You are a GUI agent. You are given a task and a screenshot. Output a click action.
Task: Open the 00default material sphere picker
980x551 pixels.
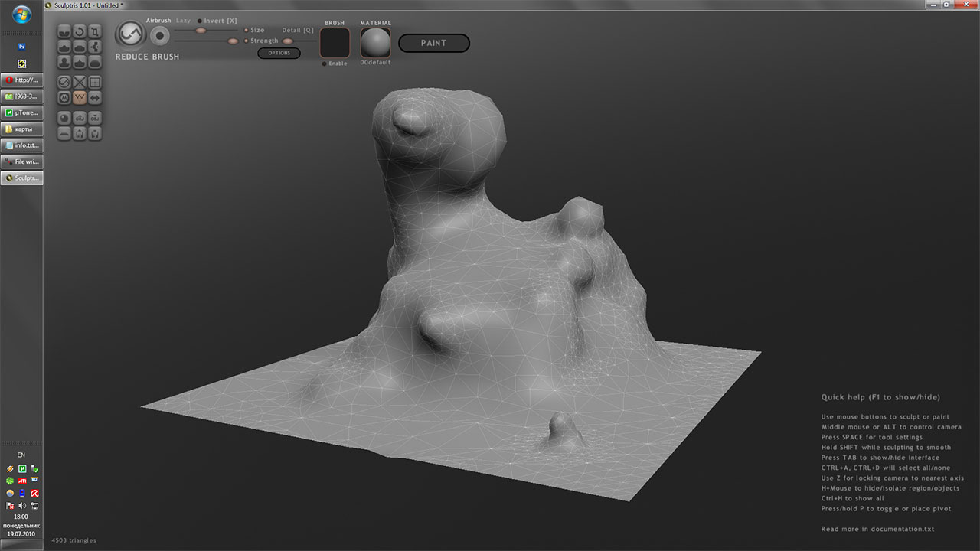(x=376, y=43)
